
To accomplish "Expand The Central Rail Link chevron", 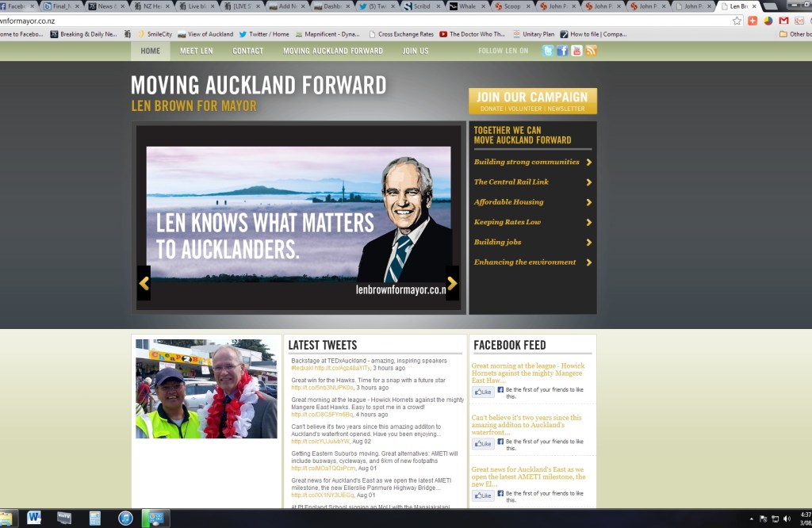I will click(589, 182).
